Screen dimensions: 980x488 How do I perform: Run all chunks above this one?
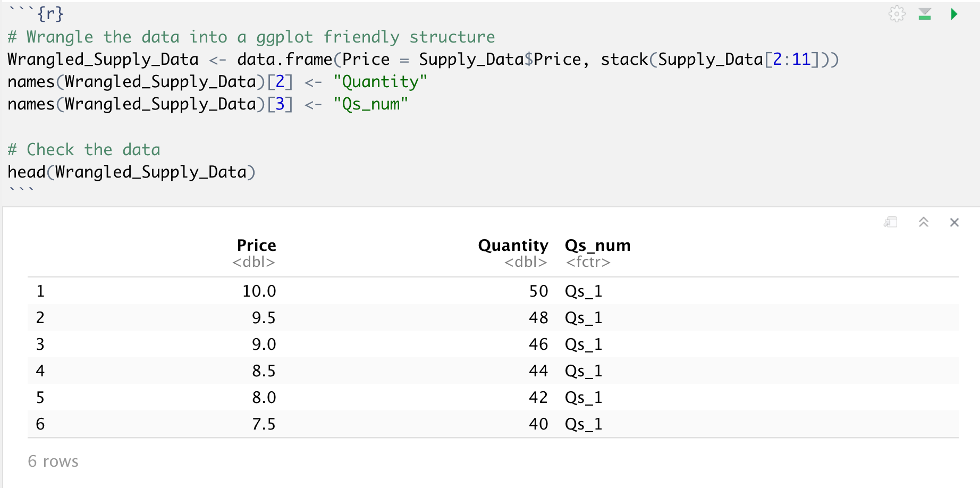[925, 14]
